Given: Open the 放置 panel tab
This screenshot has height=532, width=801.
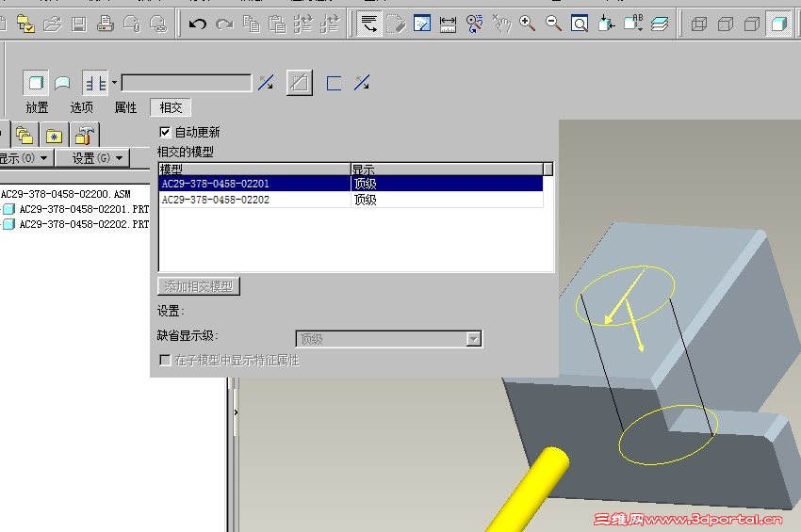Looking at the screenshot, I should 37,107.
